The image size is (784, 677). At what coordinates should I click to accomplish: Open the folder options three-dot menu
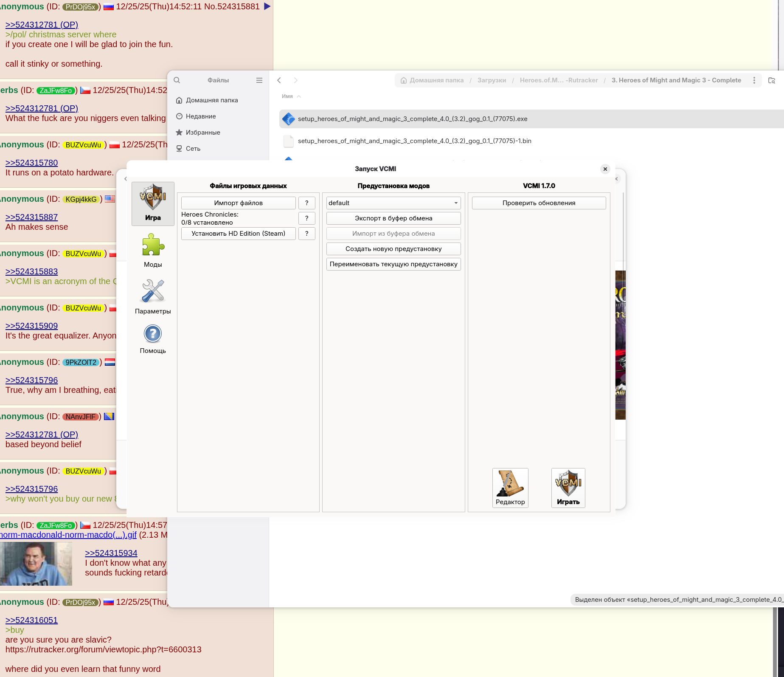tap(754, 80)
